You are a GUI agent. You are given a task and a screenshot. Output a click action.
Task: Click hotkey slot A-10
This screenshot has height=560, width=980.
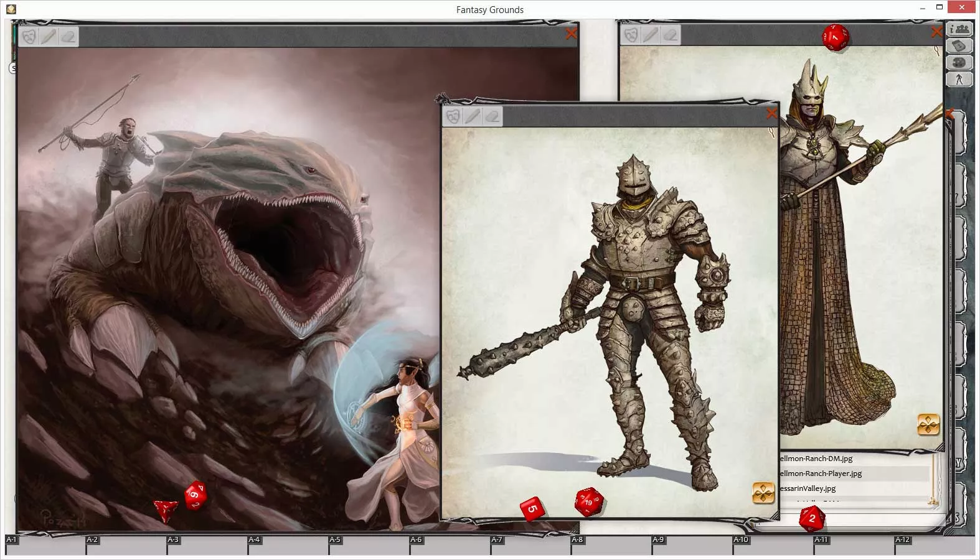click(x=773, y=545)
